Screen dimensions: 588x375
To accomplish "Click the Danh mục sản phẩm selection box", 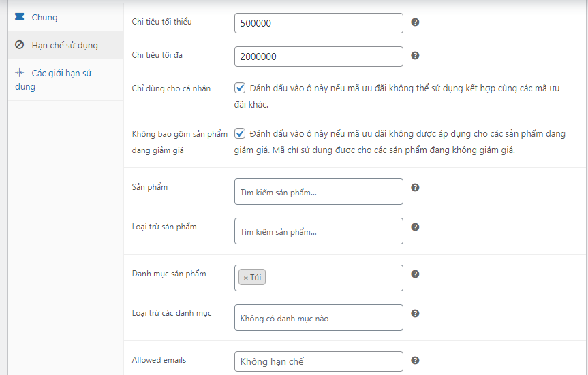I will [x=334, y=278].
